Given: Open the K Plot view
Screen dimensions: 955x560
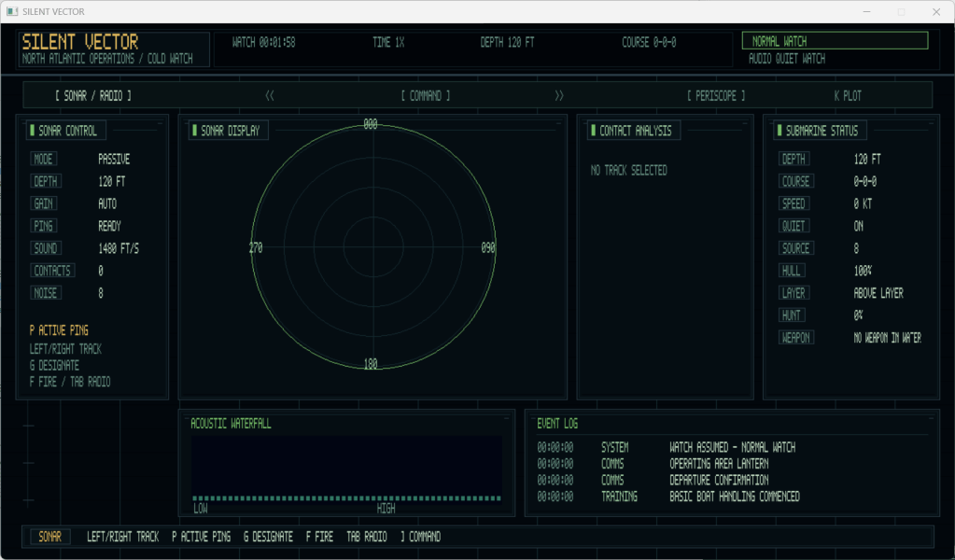Looking at the screenshot, I should point(848,95).
